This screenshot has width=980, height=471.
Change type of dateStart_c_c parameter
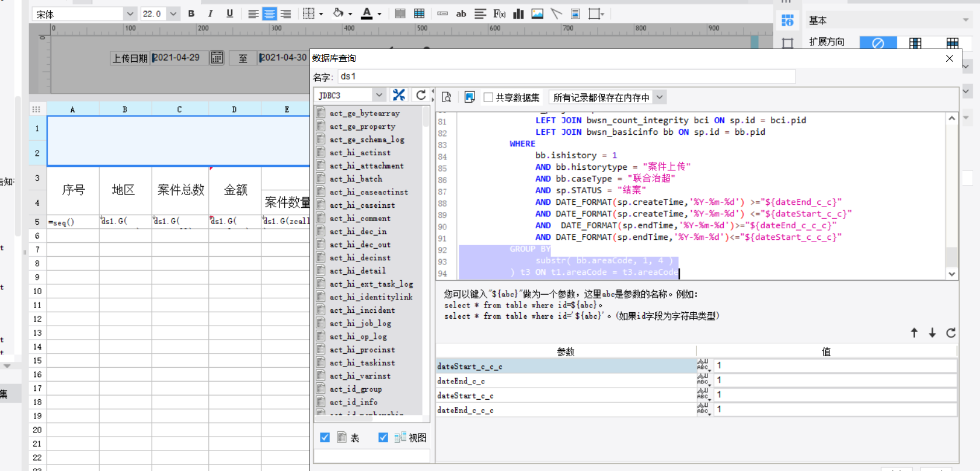click(x=704, y=395)
